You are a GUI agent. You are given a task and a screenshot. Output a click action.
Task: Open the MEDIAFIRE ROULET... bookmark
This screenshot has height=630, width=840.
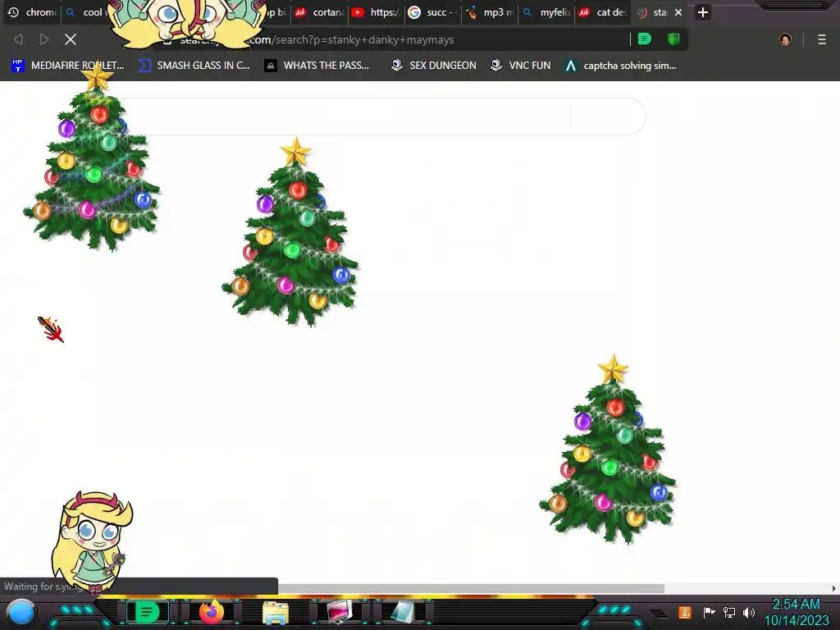68,66
